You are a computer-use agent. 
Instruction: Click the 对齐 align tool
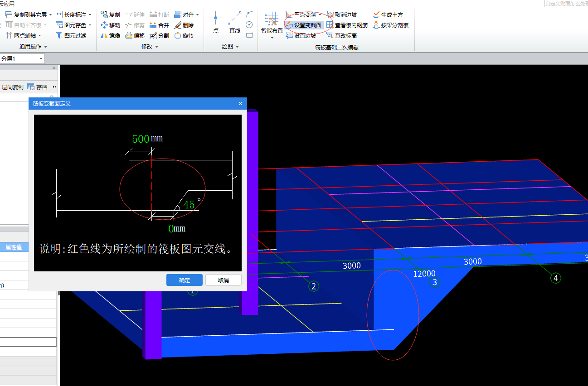(x=184, y=15)
